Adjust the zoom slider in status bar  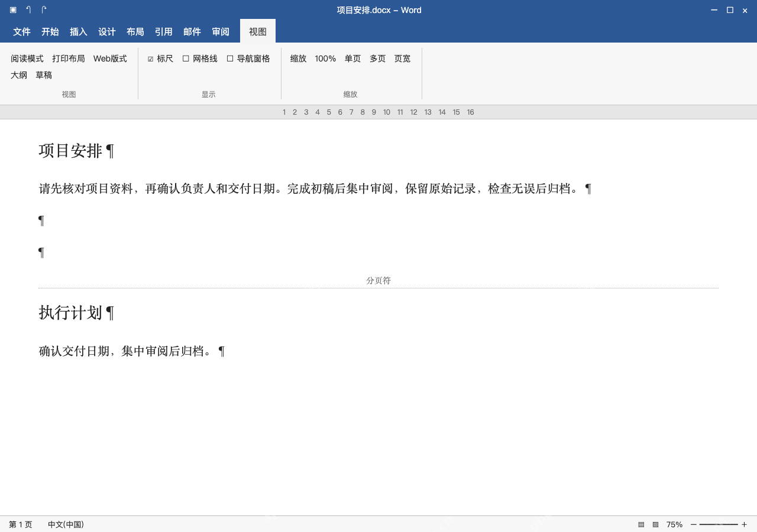719,524
